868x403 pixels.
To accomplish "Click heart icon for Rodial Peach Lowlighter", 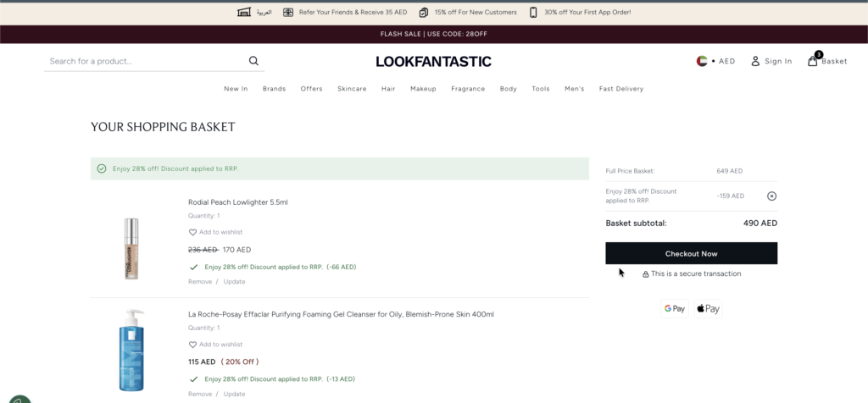I will coord(192,232).
